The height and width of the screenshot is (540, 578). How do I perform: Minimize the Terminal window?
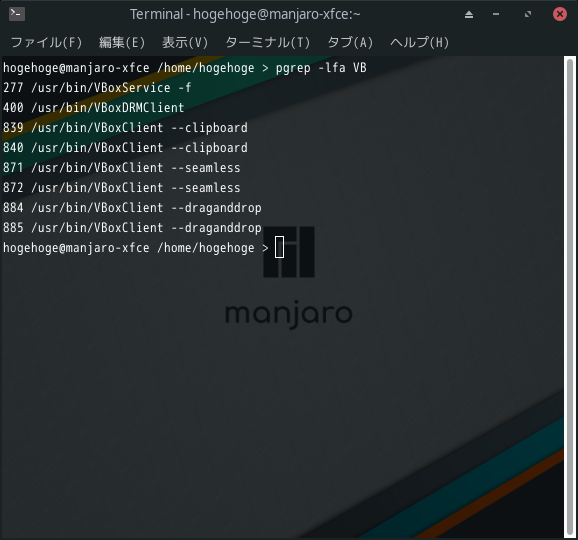[496, 14]
